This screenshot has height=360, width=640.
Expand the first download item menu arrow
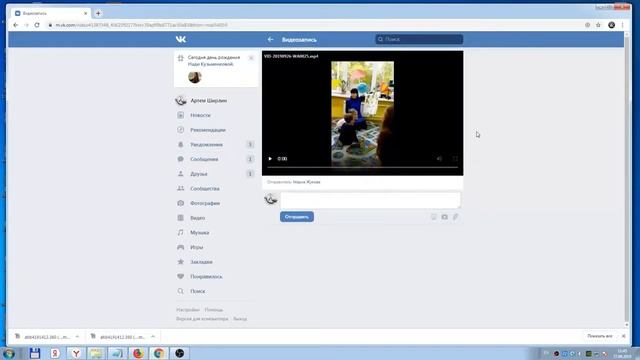pos(77,337)
